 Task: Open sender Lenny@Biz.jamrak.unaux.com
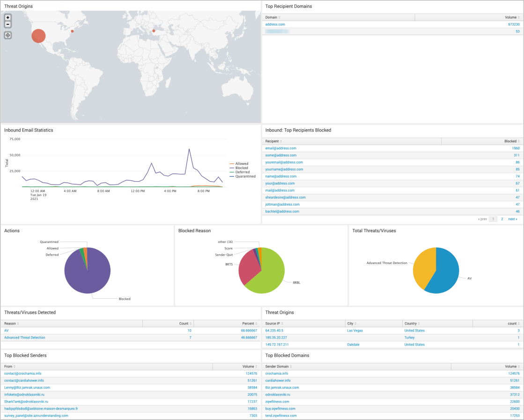(x=27, y=388)
